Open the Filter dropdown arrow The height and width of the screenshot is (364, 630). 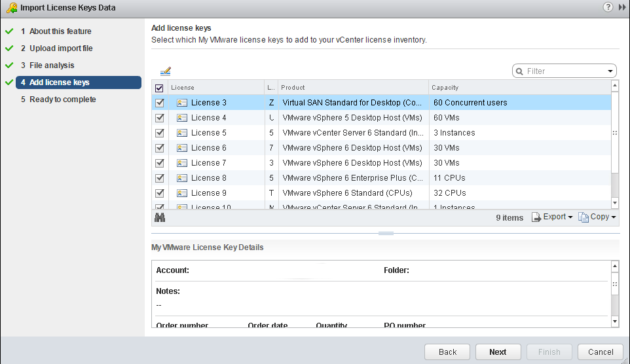(610, 71)
